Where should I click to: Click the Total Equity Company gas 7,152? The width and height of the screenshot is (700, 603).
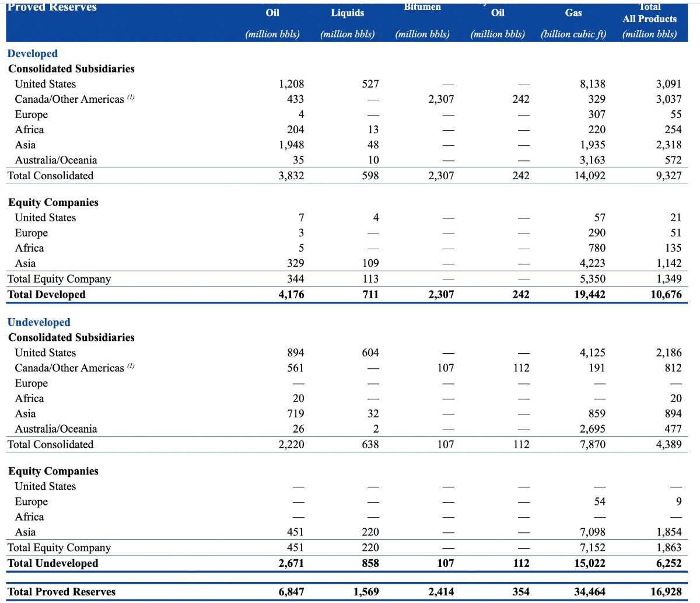point(593,548)
